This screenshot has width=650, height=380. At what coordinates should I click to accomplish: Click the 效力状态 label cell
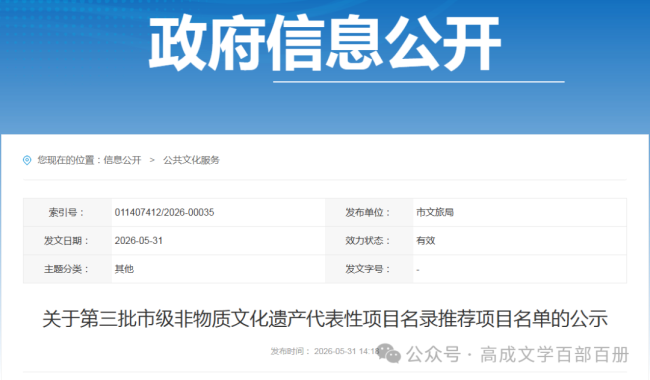[x=369, y=241]
